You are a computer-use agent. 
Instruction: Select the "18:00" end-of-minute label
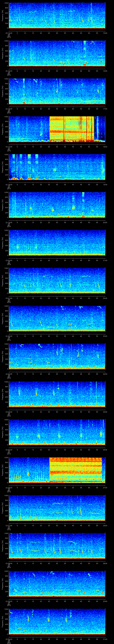(x=105, y=147)
